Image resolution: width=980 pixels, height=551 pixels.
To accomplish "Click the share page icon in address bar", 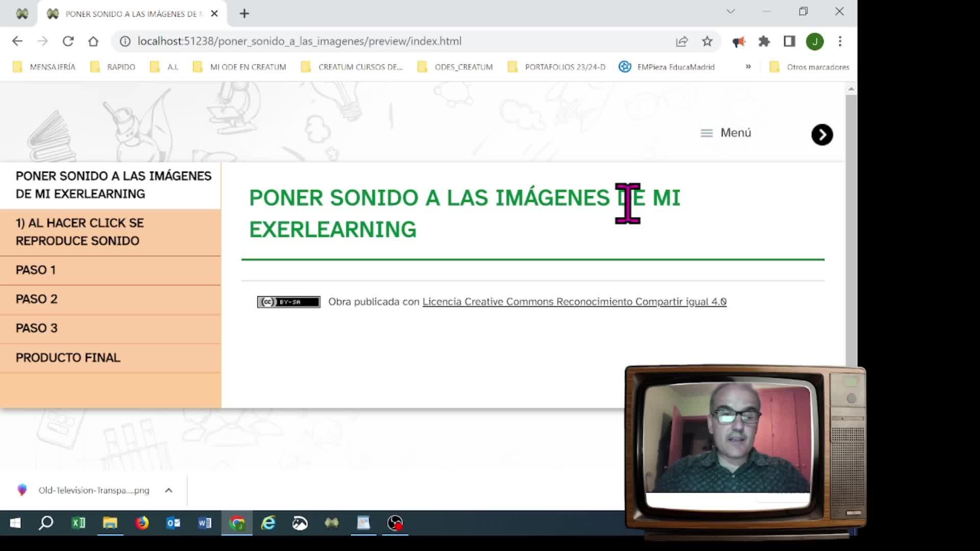I will (x=681, y=41).
